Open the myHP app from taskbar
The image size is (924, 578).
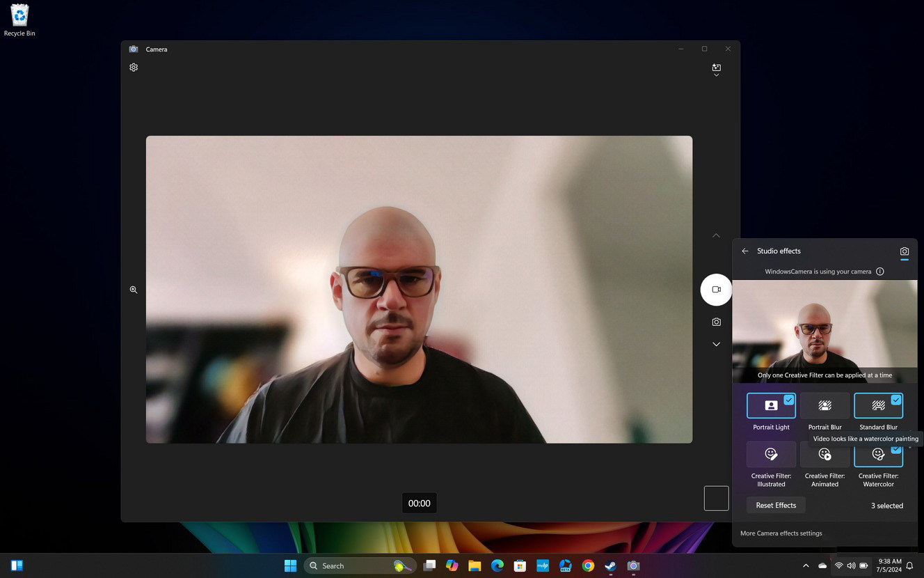[x=543, y=565]
